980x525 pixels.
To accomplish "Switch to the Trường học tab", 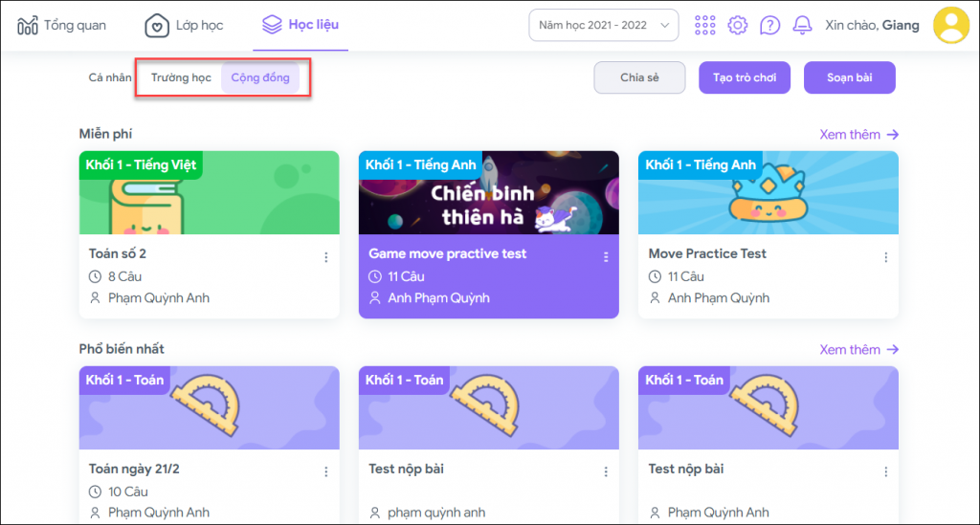I will (181, 77).
